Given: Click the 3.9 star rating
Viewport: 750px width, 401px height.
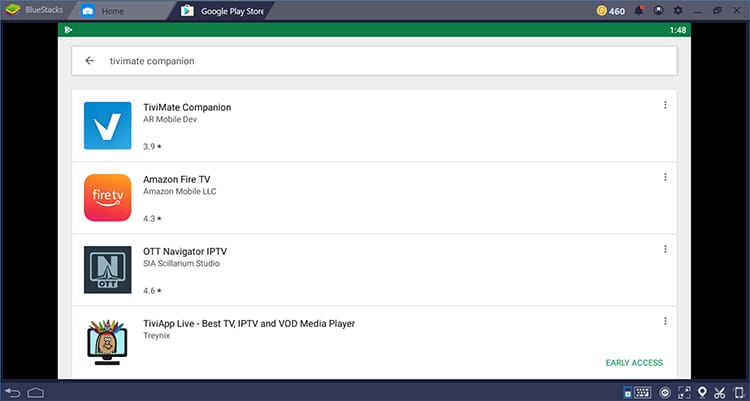Looking at the screenshot, I should (152, 146).
